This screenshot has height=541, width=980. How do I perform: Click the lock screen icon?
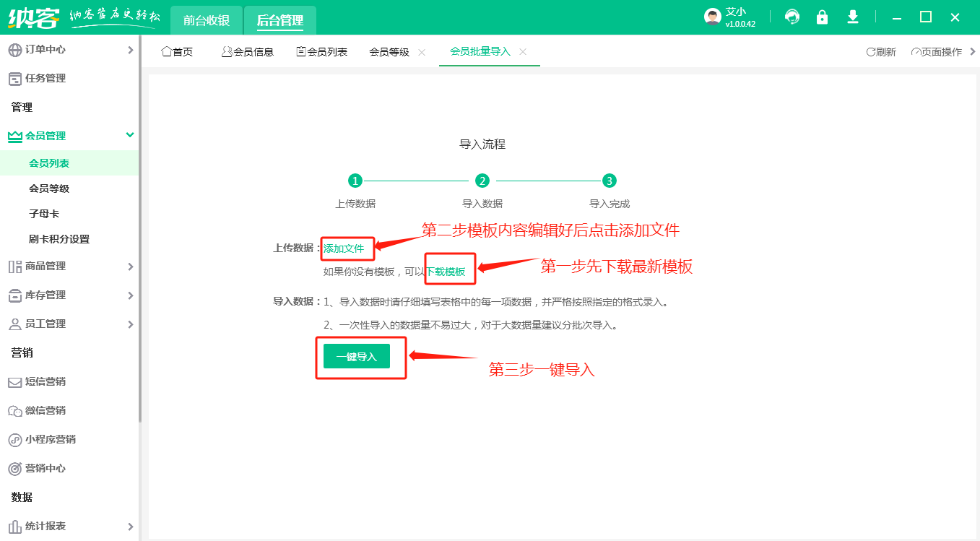pos(822,17)
